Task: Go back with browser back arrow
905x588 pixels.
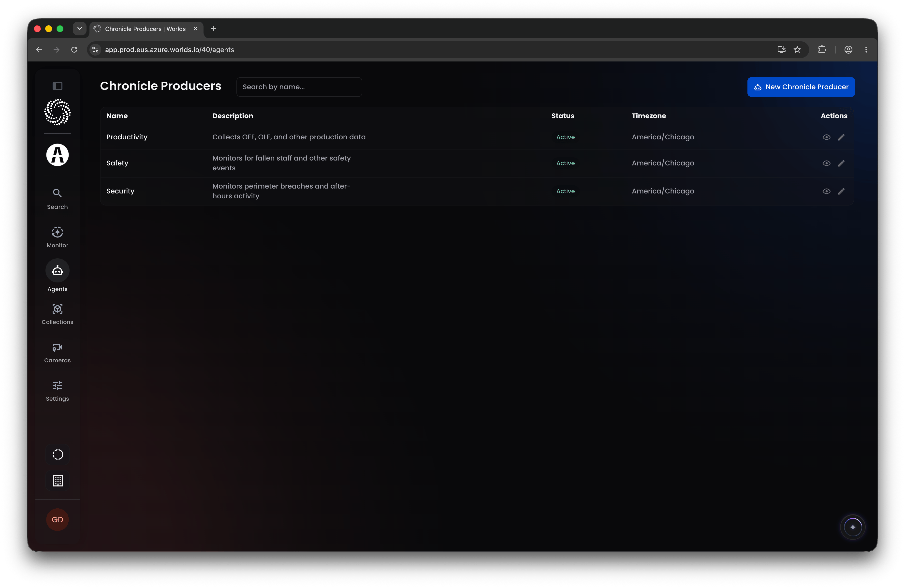Action: [39, 50]
